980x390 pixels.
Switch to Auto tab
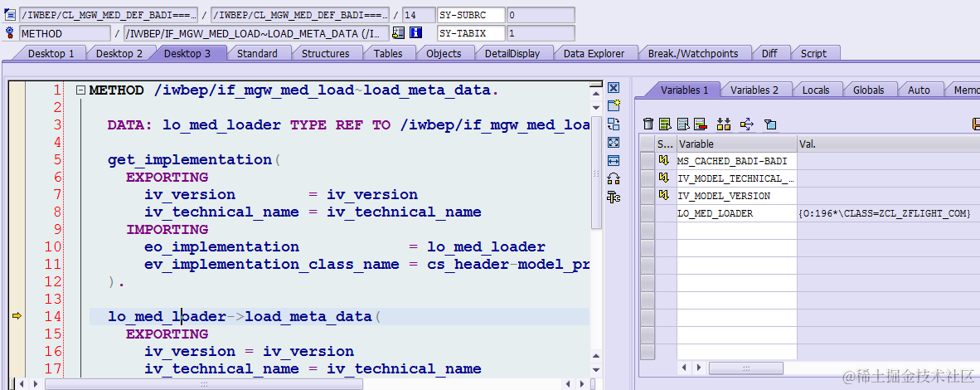pyautogui.click(x=919, y=90)
